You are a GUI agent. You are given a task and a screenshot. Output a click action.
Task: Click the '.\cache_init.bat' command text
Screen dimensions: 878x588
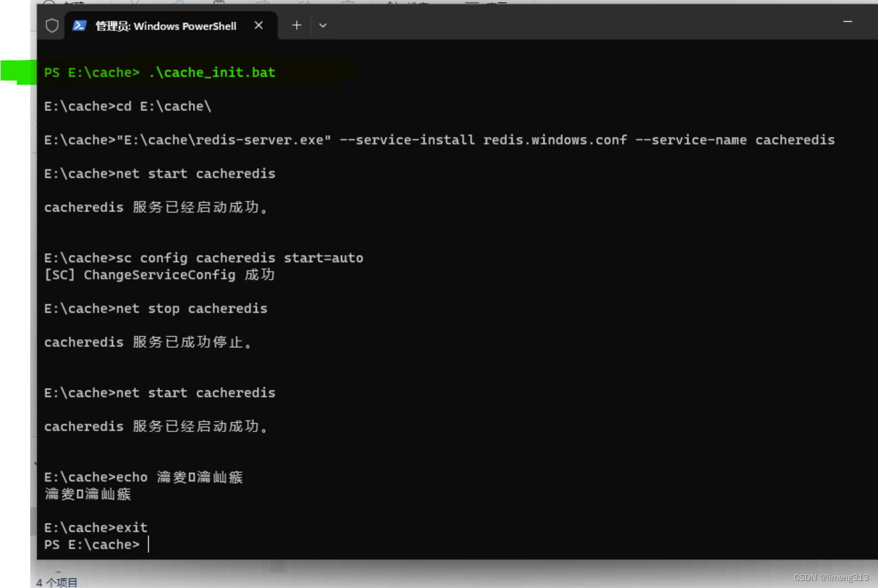point(212,73)
